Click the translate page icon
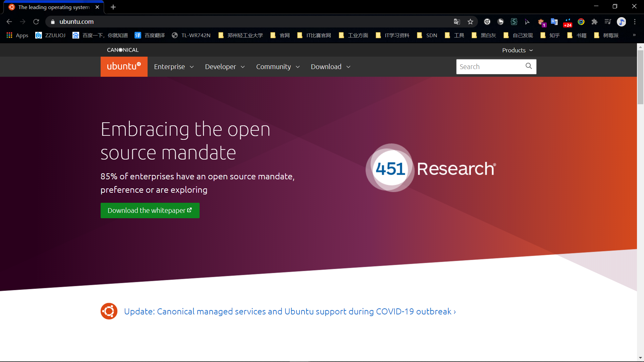Screen dimensions: 644x362 pyautogui.click(x=457, y=22)
